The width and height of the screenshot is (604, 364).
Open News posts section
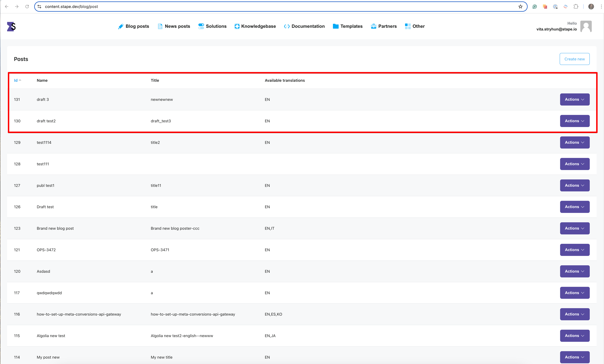174,26
